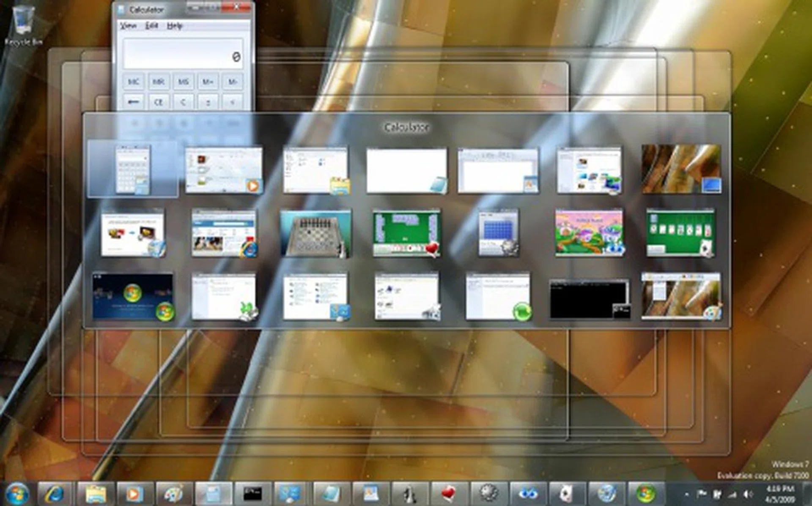Open the Hearts game taskbar icon

coord(449,493)
